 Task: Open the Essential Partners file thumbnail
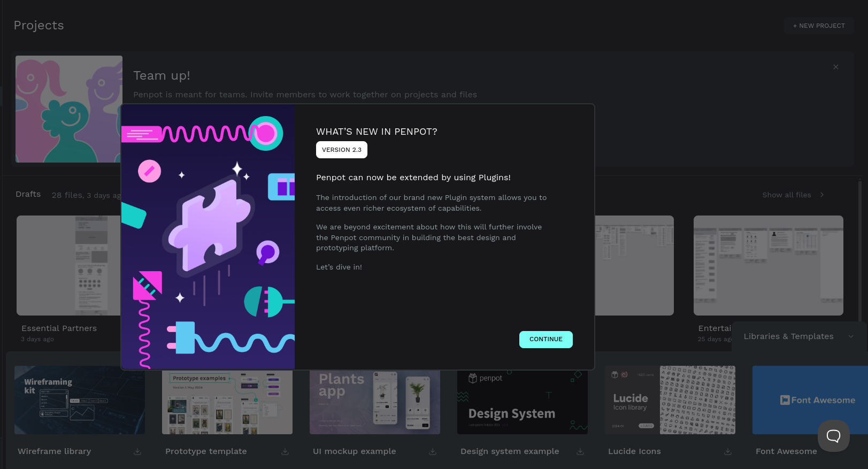pyautogui.click(x=68, y=265)
